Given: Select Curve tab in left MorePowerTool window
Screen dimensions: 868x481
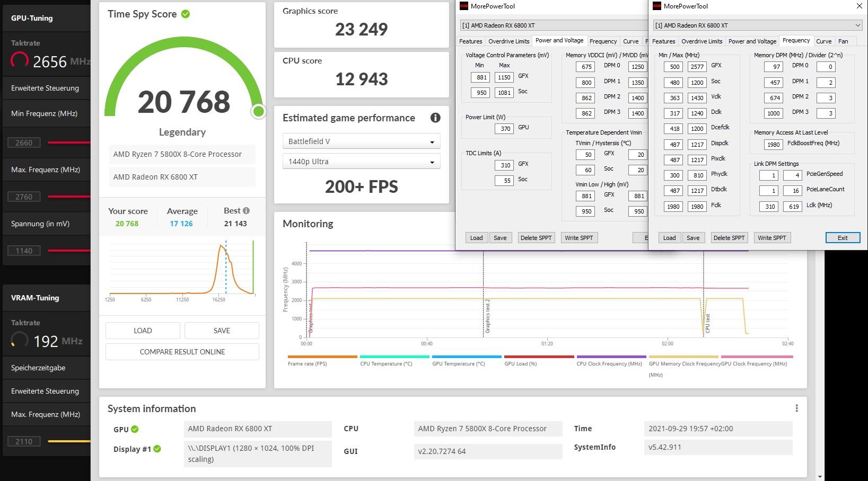Looking at the screenshot, I should tap(630, 41).
